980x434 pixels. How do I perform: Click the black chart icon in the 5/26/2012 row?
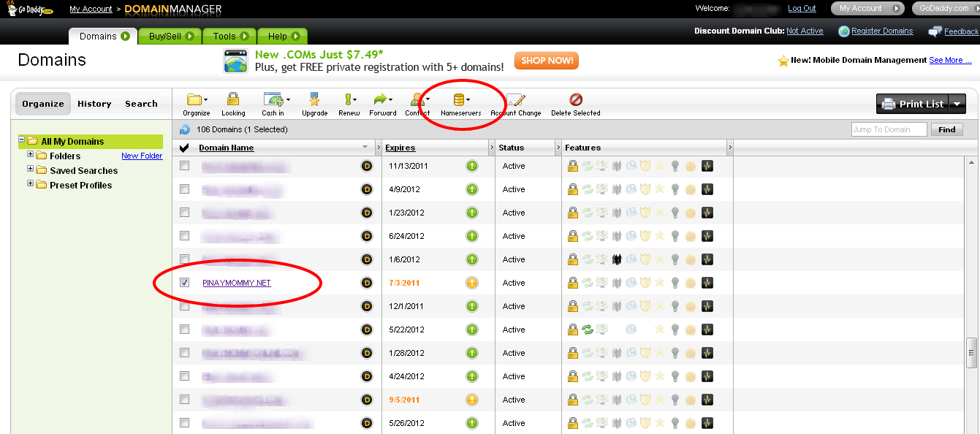(707, 423)
